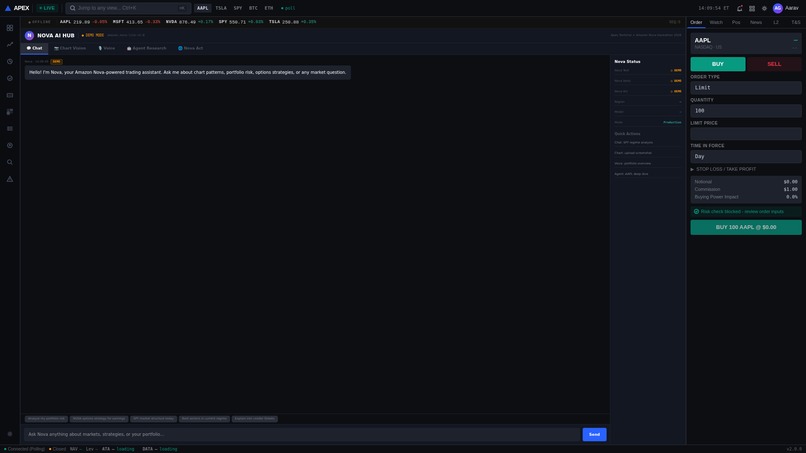Click the Voice portfolio overview quick action
This screenshot has width=806, height=453.
(648, 164)
